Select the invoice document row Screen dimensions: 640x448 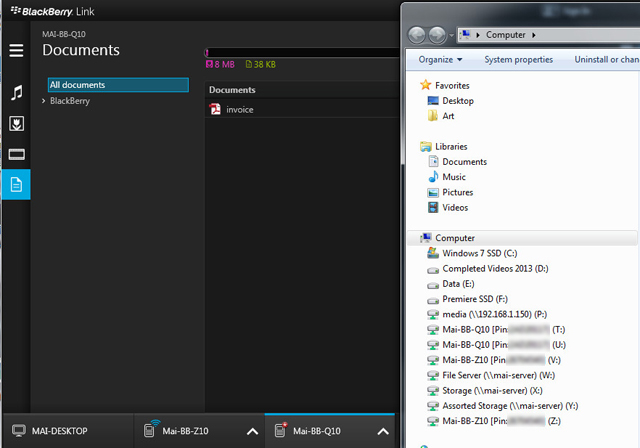point(302,109)
